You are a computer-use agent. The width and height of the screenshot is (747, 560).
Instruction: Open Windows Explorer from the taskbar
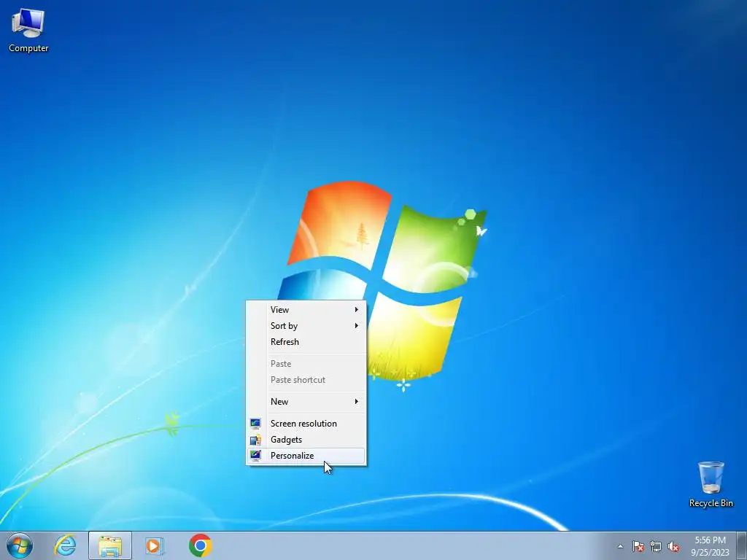(x=110, y=545)
